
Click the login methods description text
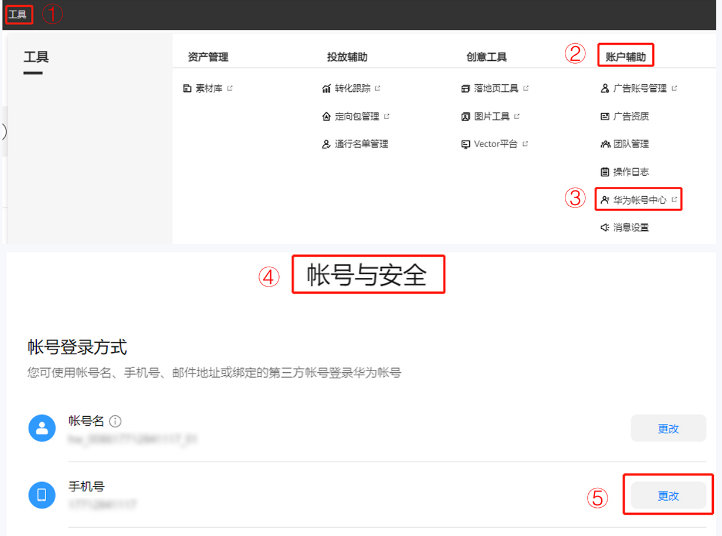click(x=214, y=373)
